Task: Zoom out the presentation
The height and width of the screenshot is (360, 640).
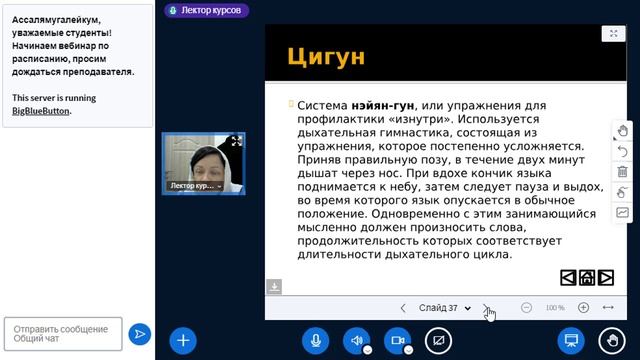Action: (x=526, y=307)
